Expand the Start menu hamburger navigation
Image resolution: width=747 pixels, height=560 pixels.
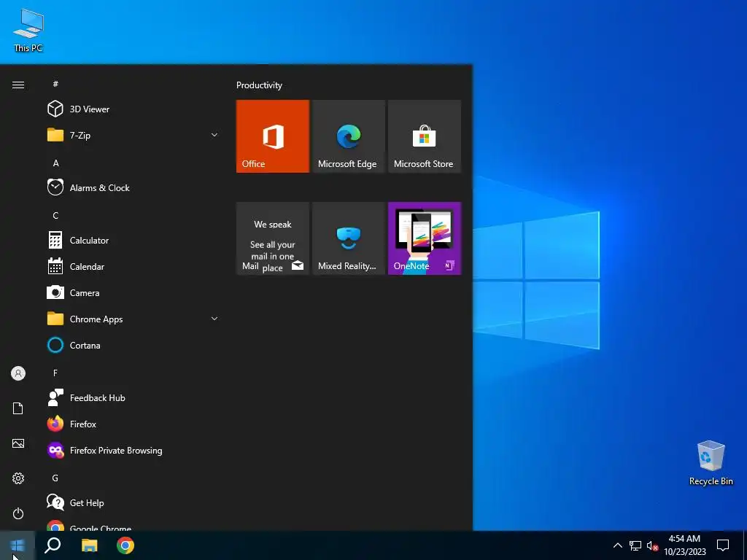point(18,85)
